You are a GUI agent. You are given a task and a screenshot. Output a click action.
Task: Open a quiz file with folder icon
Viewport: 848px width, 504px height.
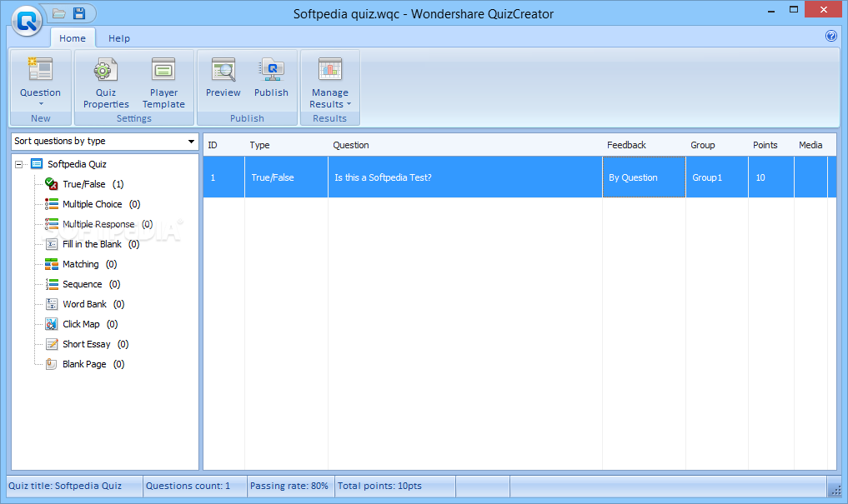click(x=59, y=13)
